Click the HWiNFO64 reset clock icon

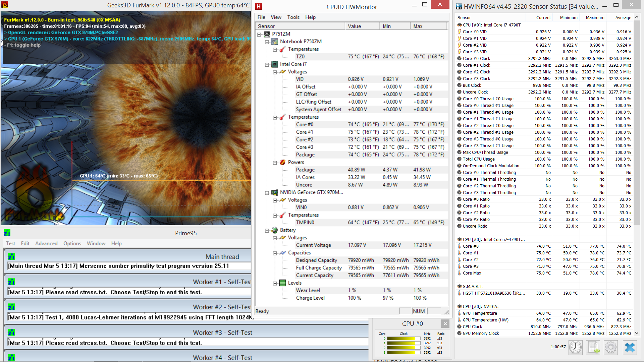576,347
